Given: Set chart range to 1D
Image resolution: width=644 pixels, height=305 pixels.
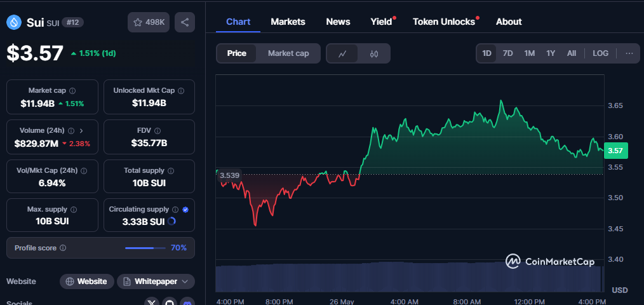Looking at the screenshot, I should coord(486,53).
